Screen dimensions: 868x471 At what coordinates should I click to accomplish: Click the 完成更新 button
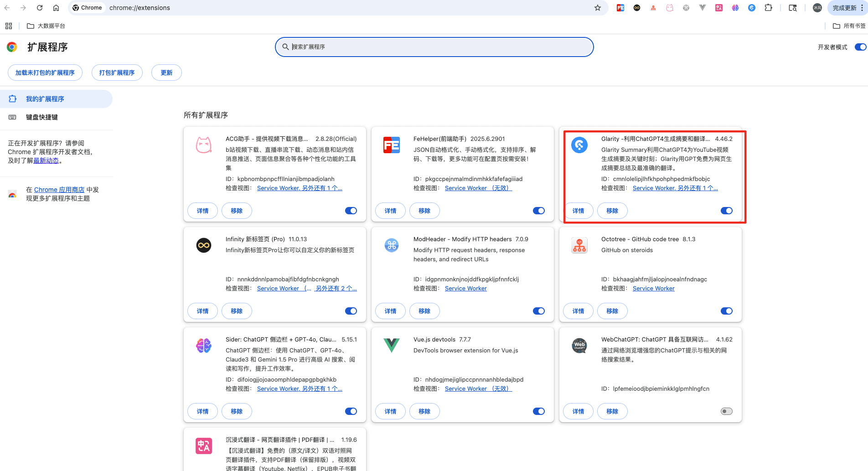pos(844,8)
